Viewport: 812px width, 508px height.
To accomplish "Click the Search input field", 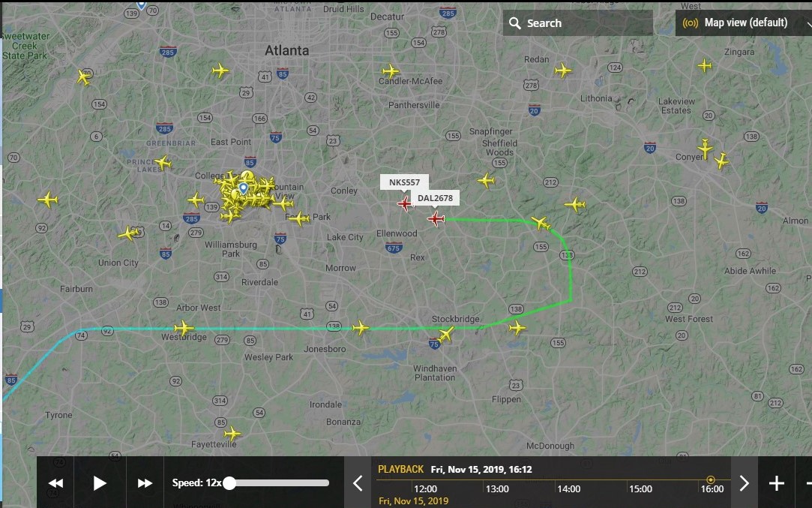I will point(577,23).
